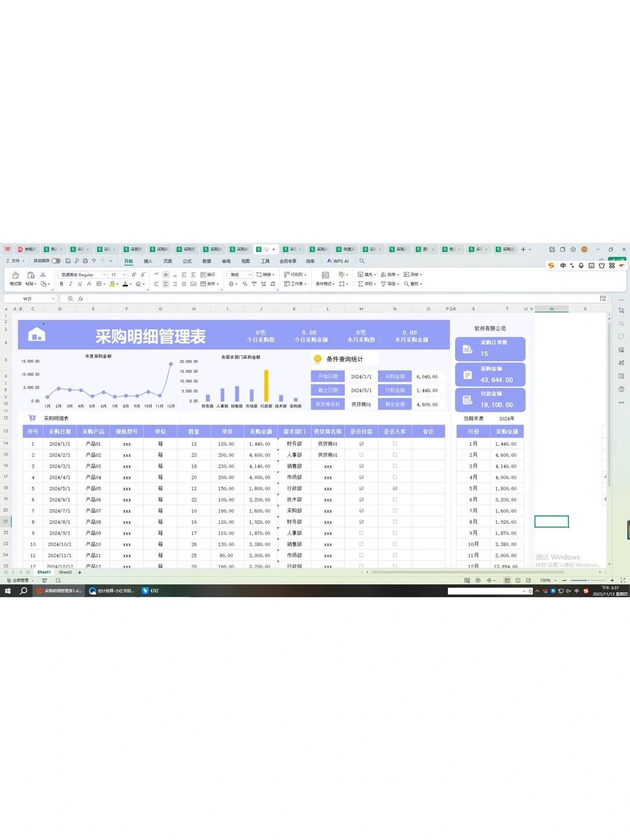
Task: Switch to the 视图 ribbon tab
Action: [x=246, y=261]
